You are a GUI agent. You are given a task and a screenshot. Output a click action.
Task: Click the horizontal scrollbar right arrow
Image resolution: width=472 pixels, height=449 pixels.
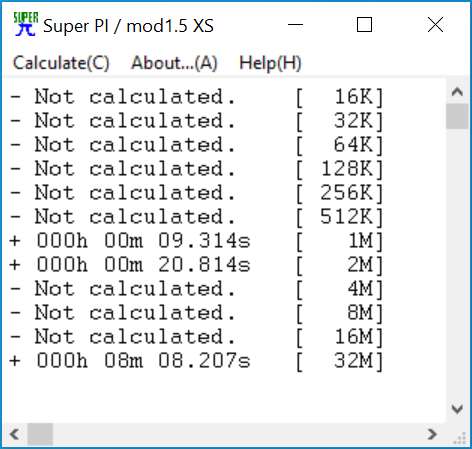(x=432, y=434)
